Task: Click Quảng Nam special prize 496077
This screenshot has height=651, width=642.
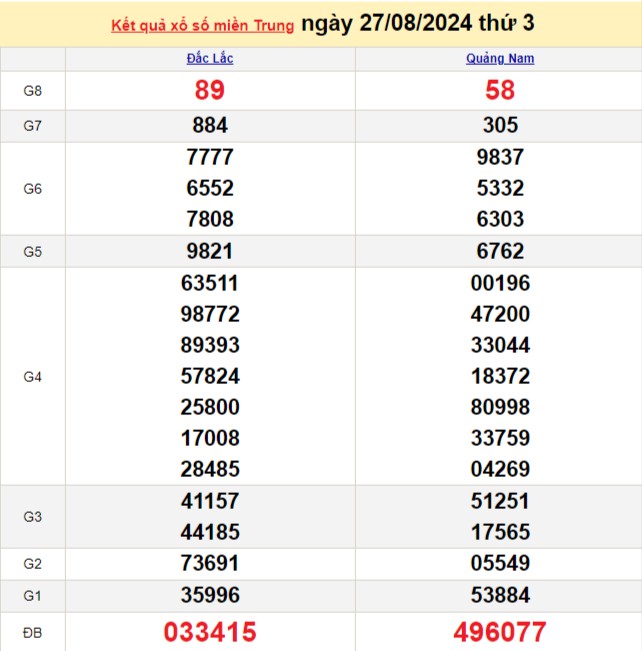Action: 500,632
